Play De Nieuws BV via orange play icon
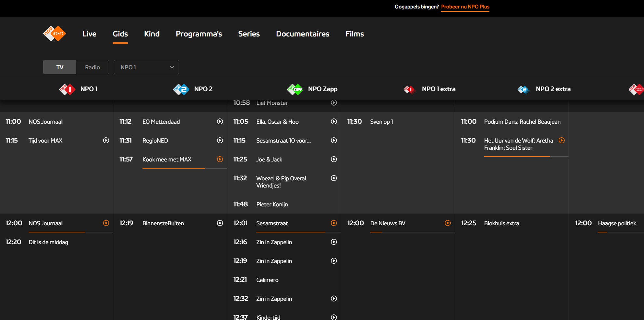The width and height of the screenshot is (644, 320). (448, 223)
